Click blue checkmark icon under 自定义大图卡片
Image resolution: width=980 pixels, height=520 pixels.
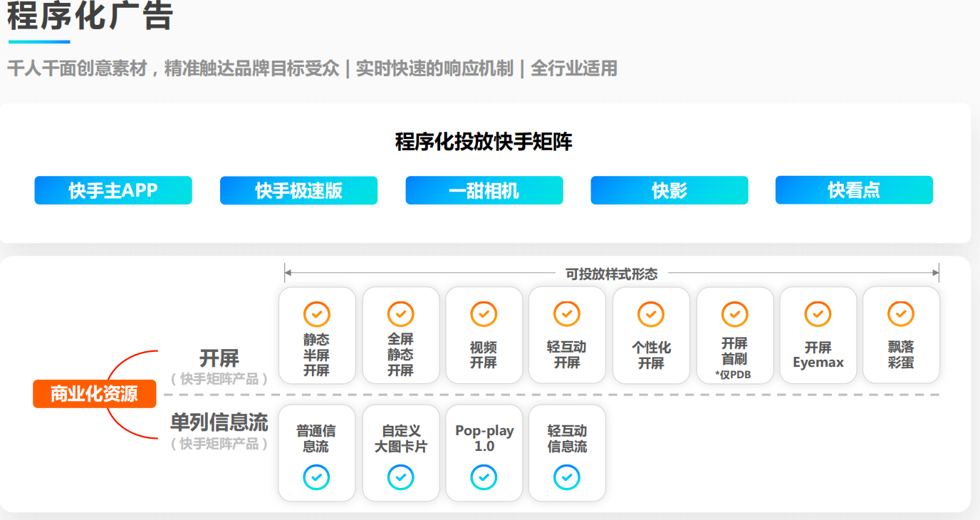click(401, 477)
